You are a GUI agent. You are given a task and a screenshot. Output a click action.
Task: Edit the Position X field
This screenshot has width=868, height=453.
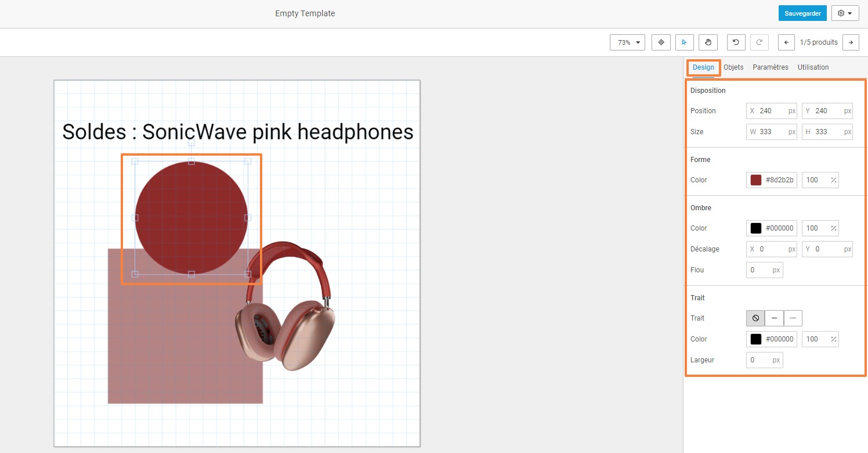(x=772, y=111)
